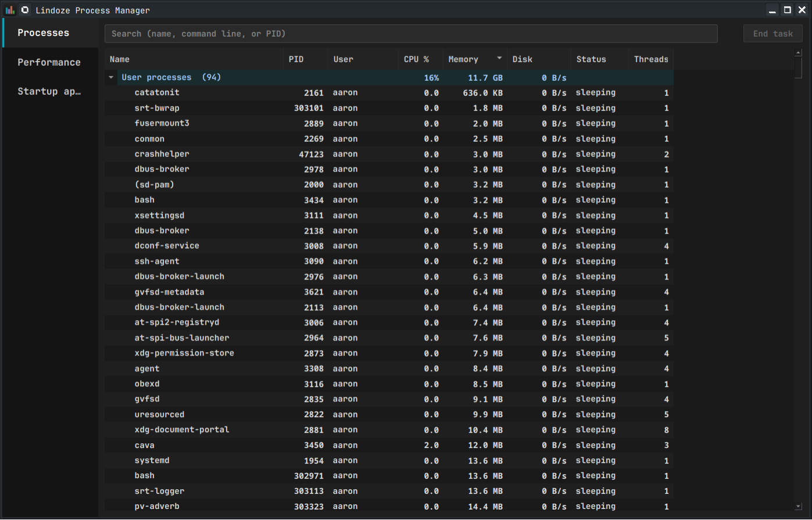Select the (sd-pam) process
Screen dimensions: 812x520
(389, 185)
